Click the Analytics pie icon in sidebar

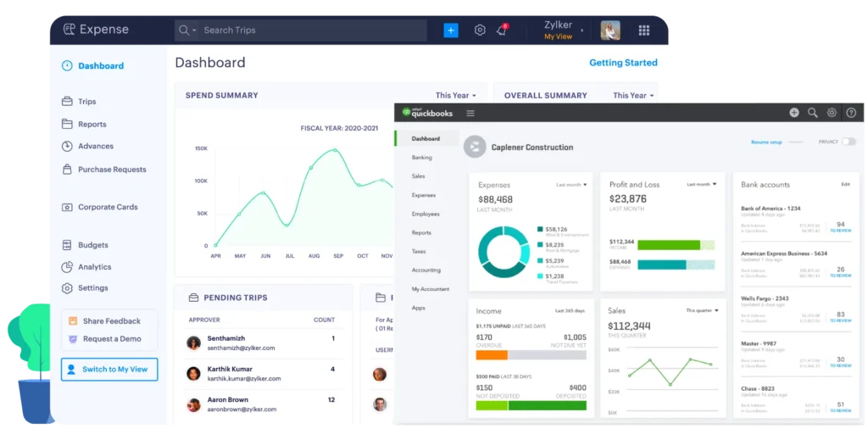67,267
